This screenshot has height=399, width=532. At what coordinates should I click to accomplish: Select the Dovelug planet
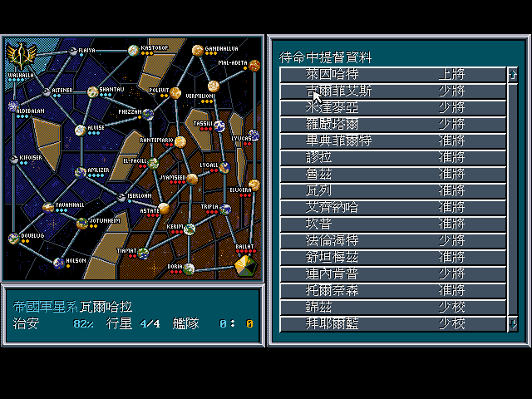(13, 239)
